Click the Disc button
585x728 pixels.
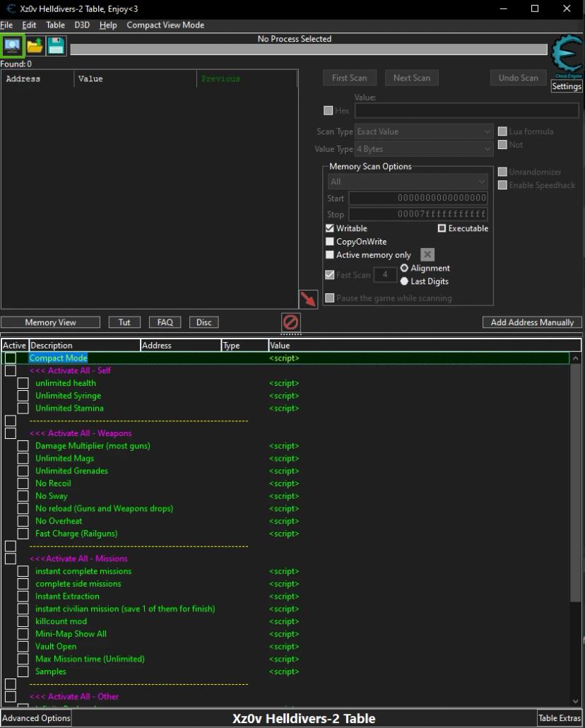(203, 322)
